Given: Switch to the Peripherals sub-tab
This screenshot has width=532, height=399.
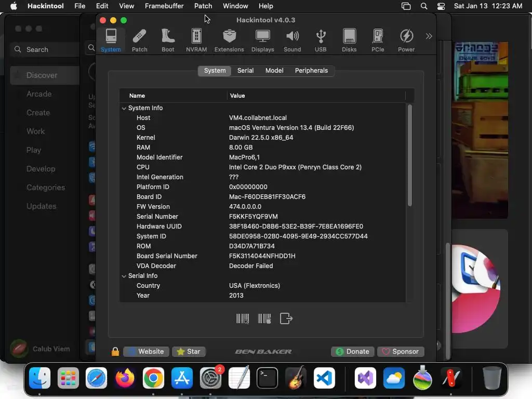Looking at the screenshot, I should tap(311, 71).
